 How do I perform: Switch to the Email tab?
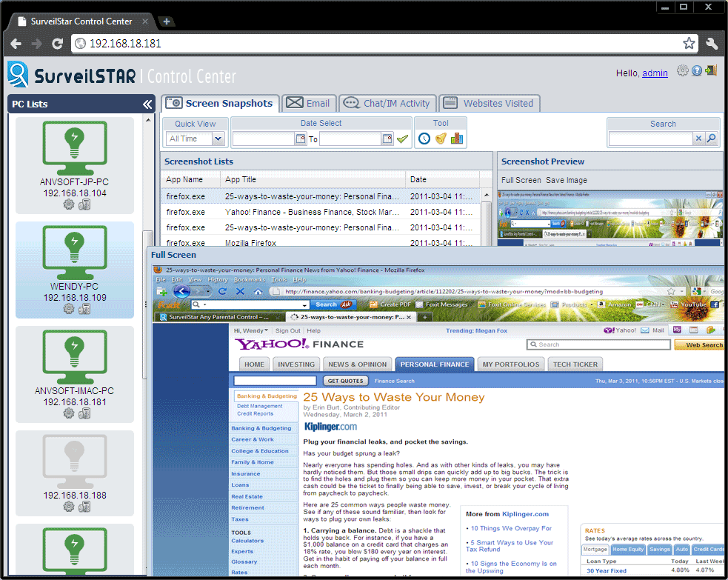point(308,103)
